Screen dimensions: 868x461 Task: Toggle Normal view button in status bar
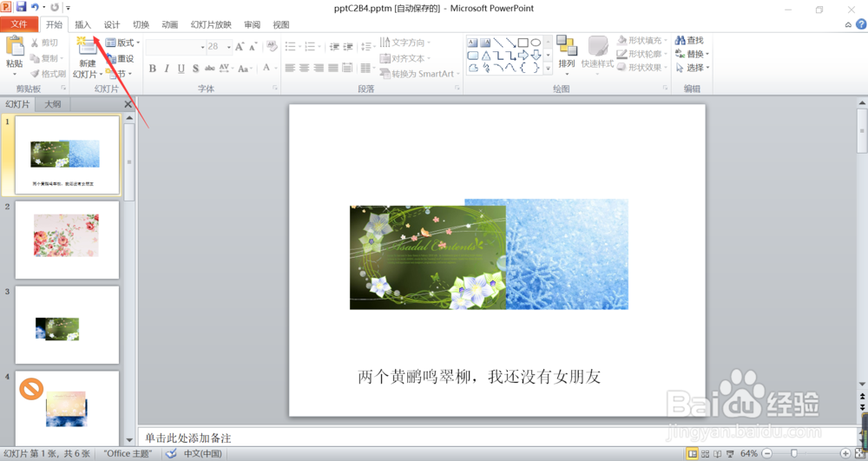[692, 454]
